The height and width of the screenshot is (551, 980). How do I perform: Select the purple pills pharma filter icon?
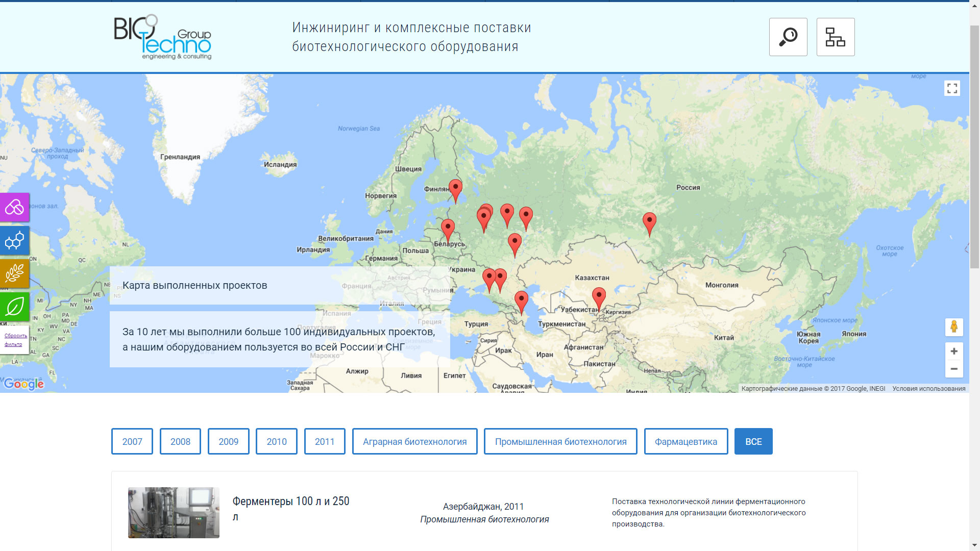coord(14,207)
